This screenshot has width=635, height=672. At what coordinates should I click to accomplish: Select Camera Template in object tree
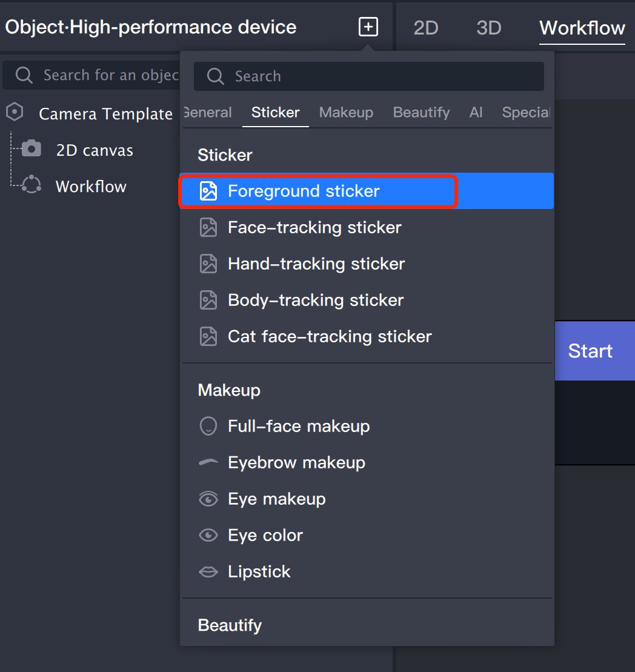tap(105, 114)
